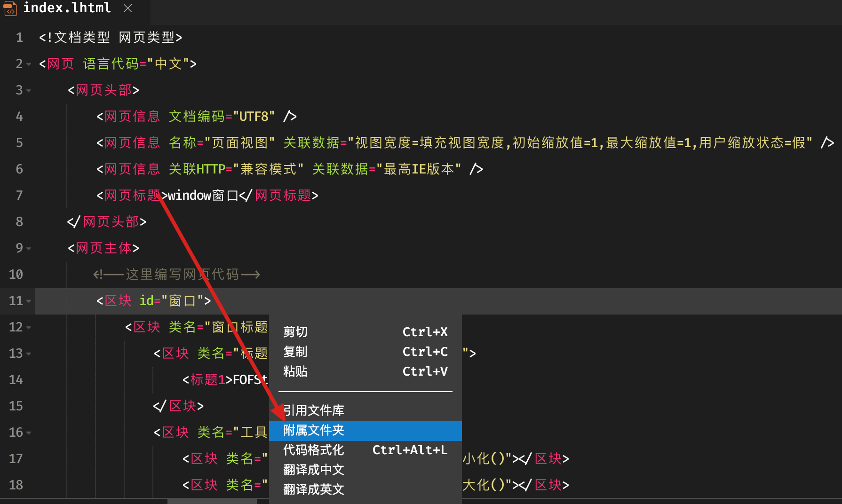Click the <!文档类型 网页类型> declaration text
This screenshot has height=504, width=842.
tap(111, 38)
